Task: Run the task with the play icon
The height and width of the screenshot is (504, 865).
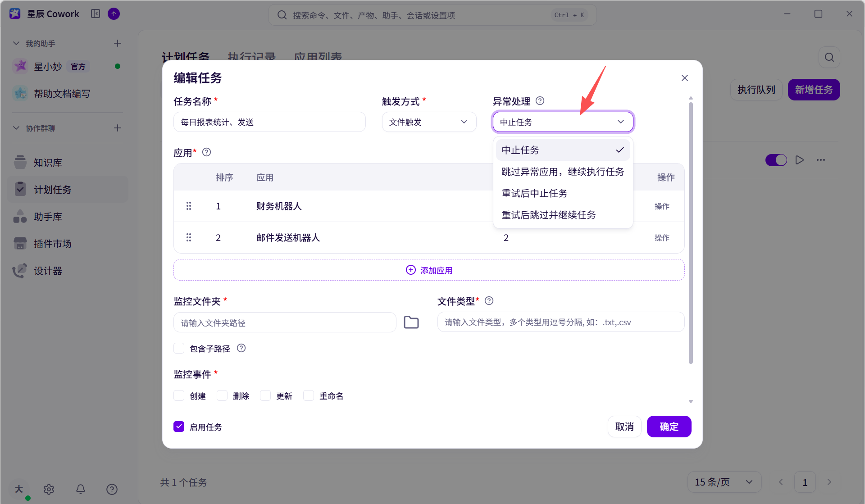Action: coord(800,160)
